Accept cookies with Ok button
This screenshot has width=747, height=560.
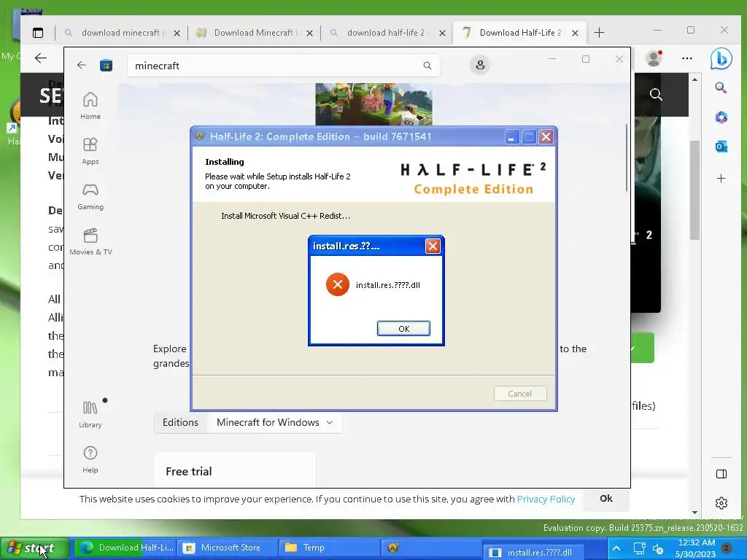pos(606,499)
